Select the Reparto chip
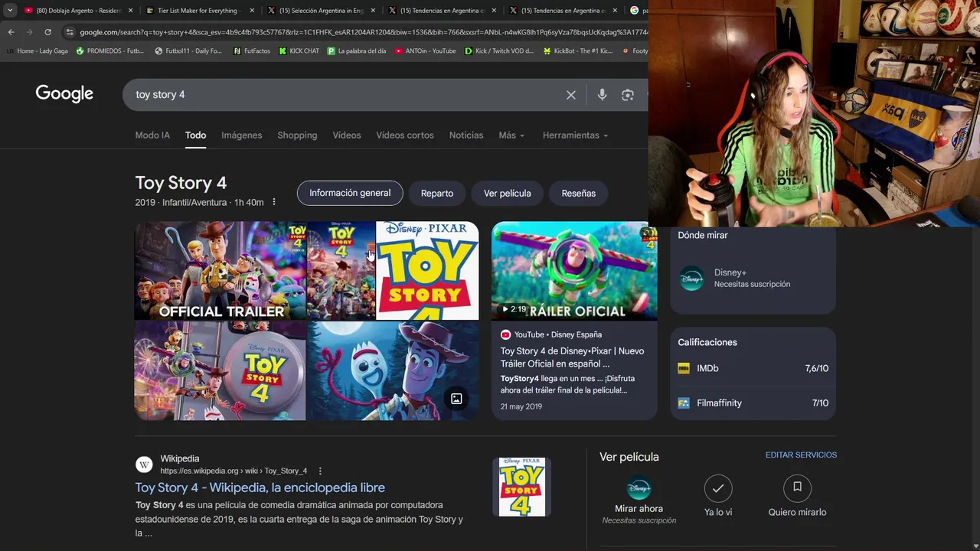Viewport: 980px width, 551px height. coord(437,194)
